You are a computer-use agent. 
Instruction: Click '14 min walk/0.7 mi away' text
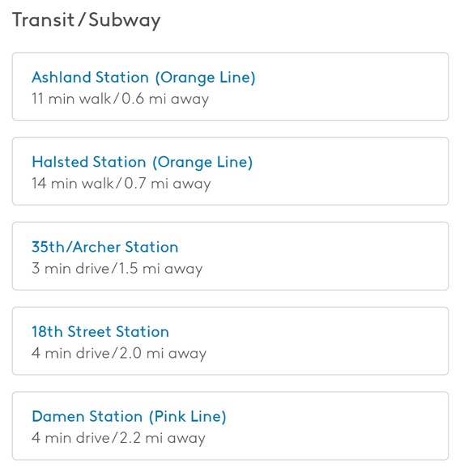click(121, 184)
